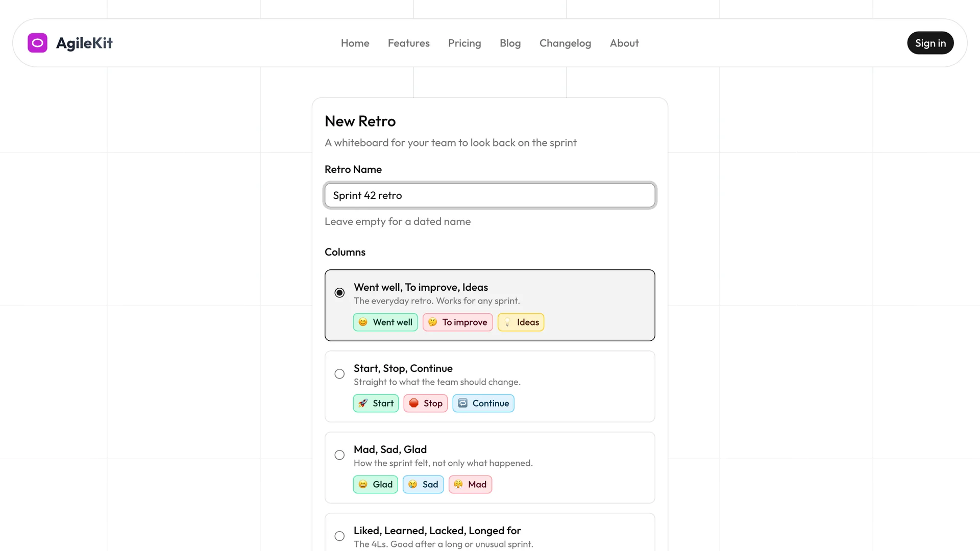
Task: Focus the Retro Name input field
Action: click(490, 195)
